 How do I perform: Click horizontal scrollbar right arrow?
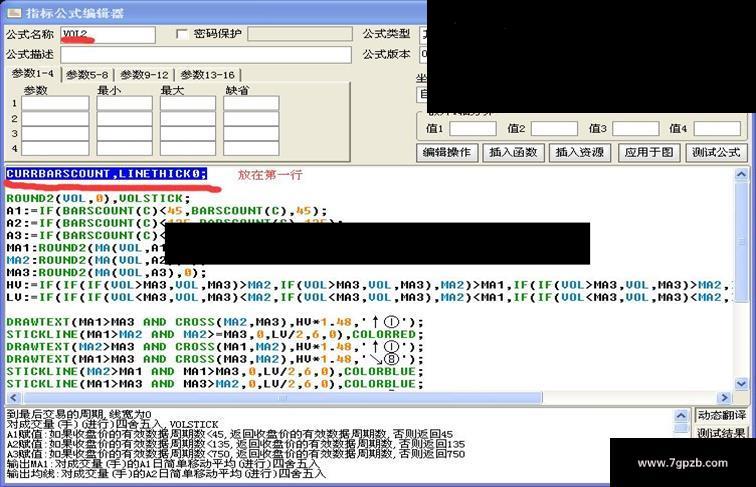pyautogui.click(x=724, y=398)
